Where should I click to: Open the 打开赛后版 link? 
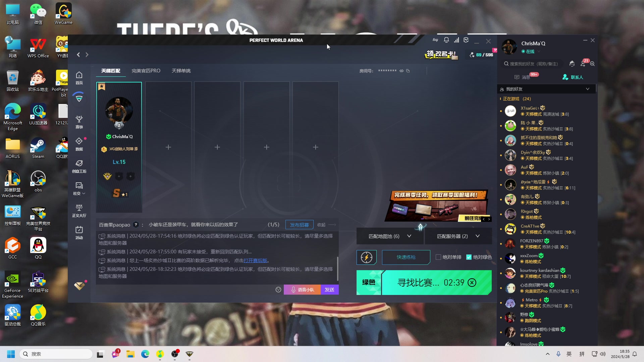click(256, 260)
